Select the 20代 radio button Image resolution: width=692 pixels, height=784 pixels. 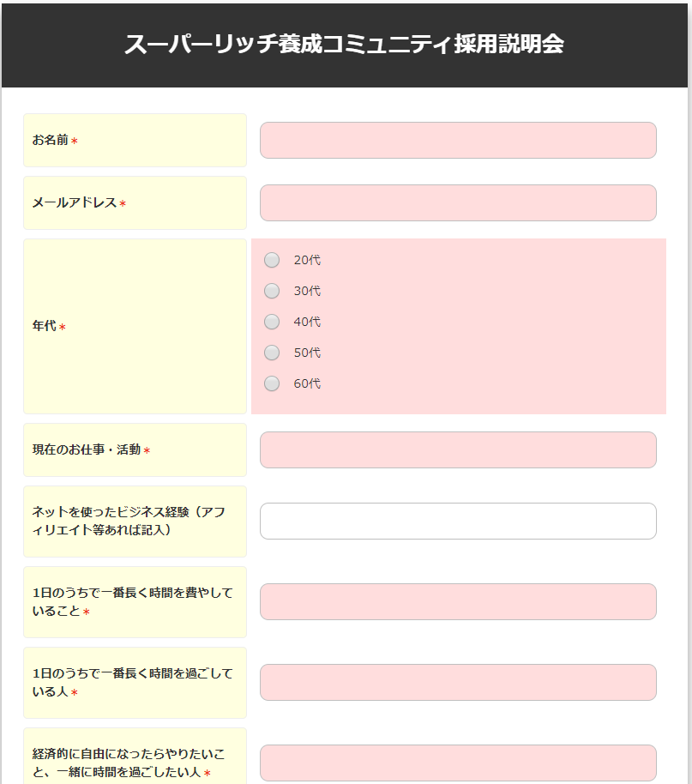(272, 260)
